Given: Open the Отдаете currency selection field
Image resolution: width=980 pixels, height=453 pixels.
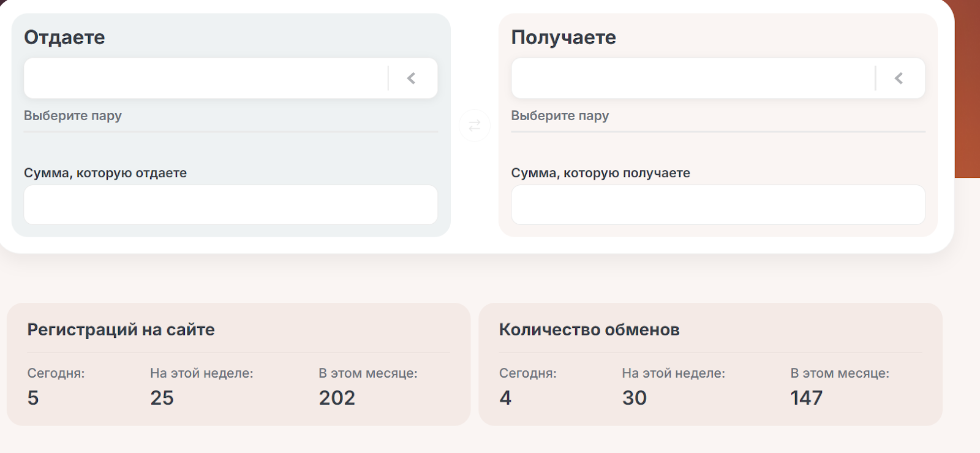Looking at the screenshot, I should [205, 78].
